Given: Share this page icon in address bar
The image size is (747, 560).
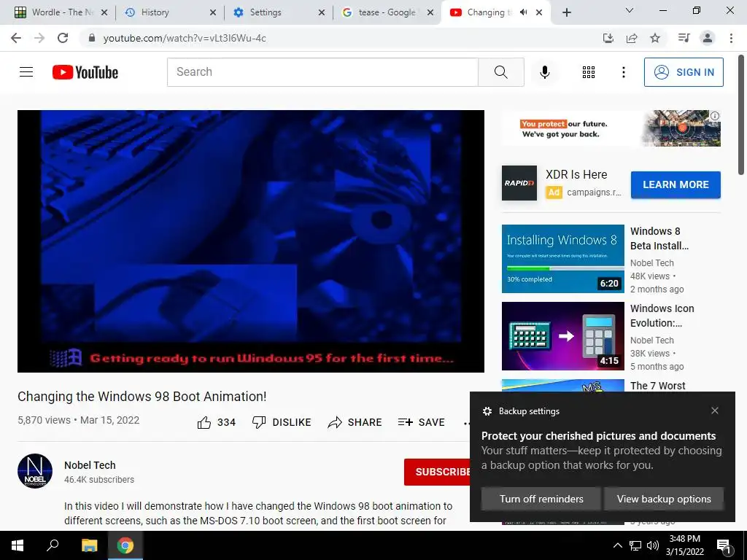Looking at the screenshot, I should click(632, 38).
